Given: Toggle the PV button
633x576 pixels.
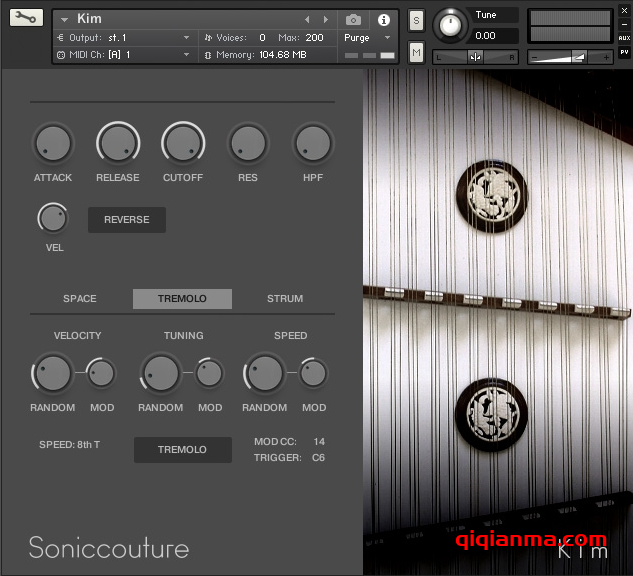Looking at the screenshot, I should (624, 52).
